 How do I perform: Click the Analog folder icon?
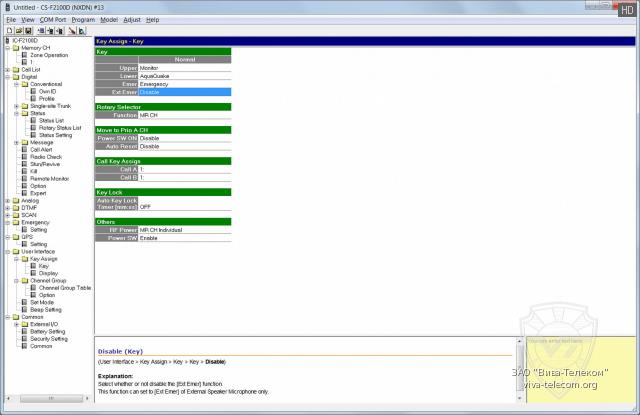tap(16, 201)
